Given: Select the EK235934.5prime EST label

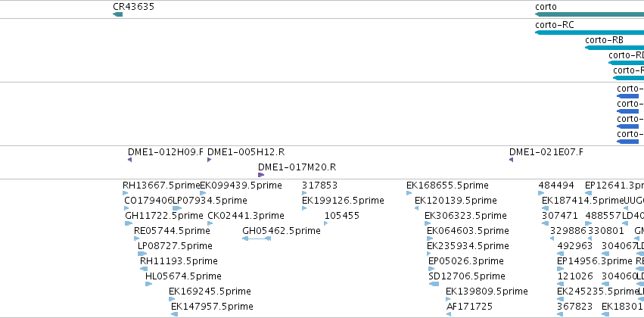Looking at the screenshot, I should [468, 246].
